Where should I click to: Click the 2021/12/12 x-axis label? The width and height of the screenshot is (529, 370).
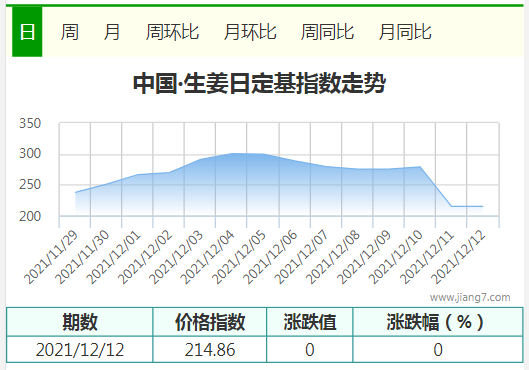[x=458, y=257]
